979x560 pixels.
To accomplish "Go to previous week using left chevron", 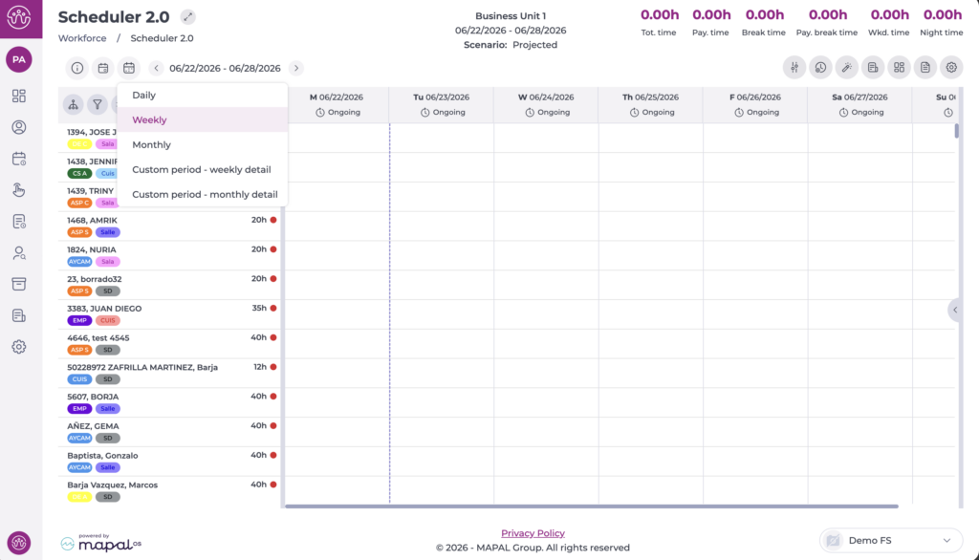I will click(156, 68).
